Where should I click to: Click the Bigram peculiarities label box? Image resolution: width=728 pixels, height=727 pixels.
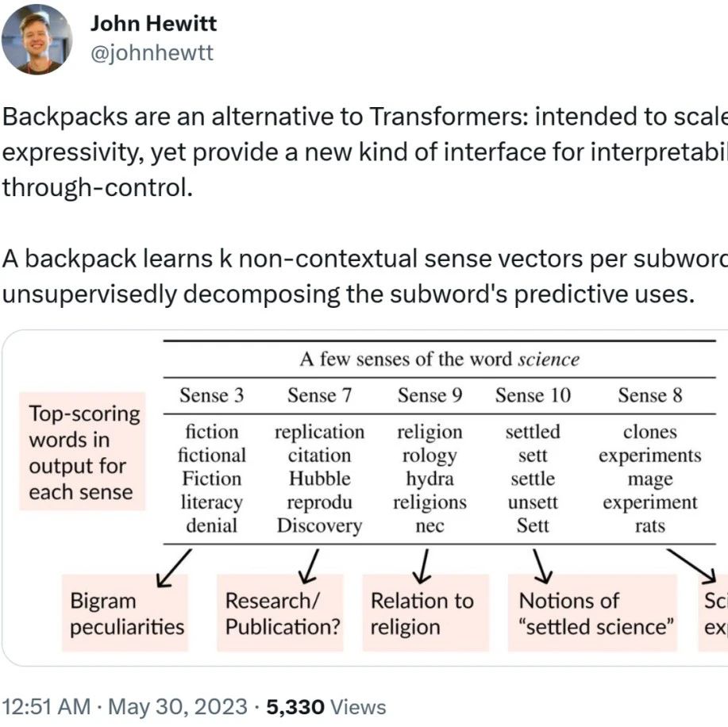(x=125, y=613)
